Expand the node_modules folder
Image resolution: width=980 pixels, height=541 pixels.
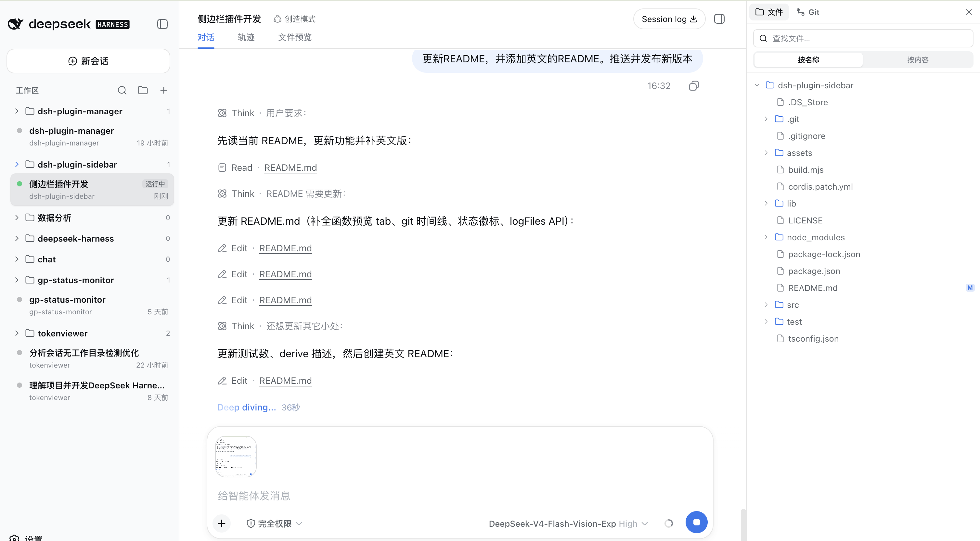point(766,237)
